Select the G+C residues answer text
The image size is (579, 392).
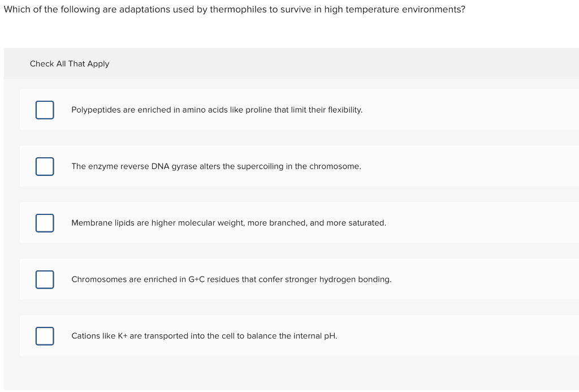(231, 279)
